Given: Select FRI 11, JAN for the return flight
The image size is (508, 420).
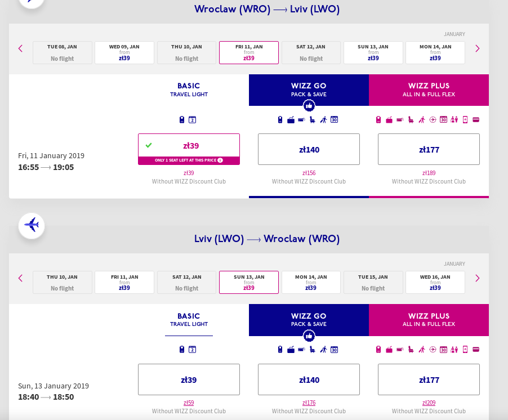Looking at the screenshot, I should (x=124, y=283).
